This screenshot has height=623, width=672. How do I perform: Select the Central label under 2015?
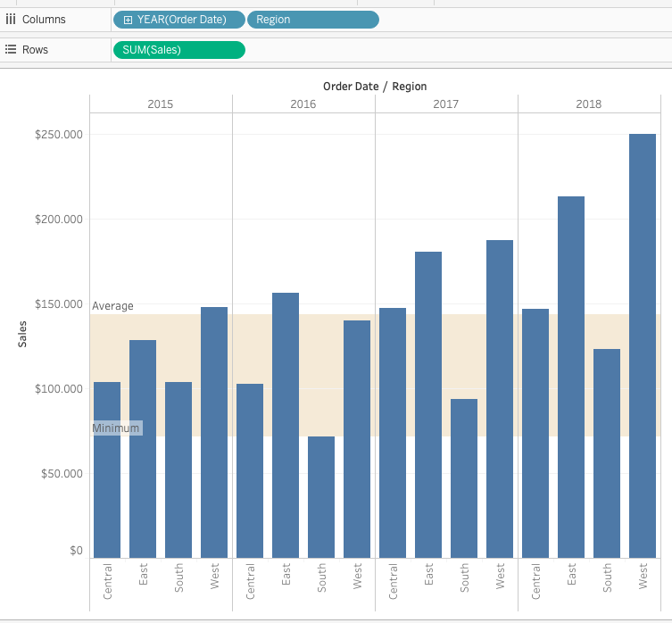(x=107, y=581)
